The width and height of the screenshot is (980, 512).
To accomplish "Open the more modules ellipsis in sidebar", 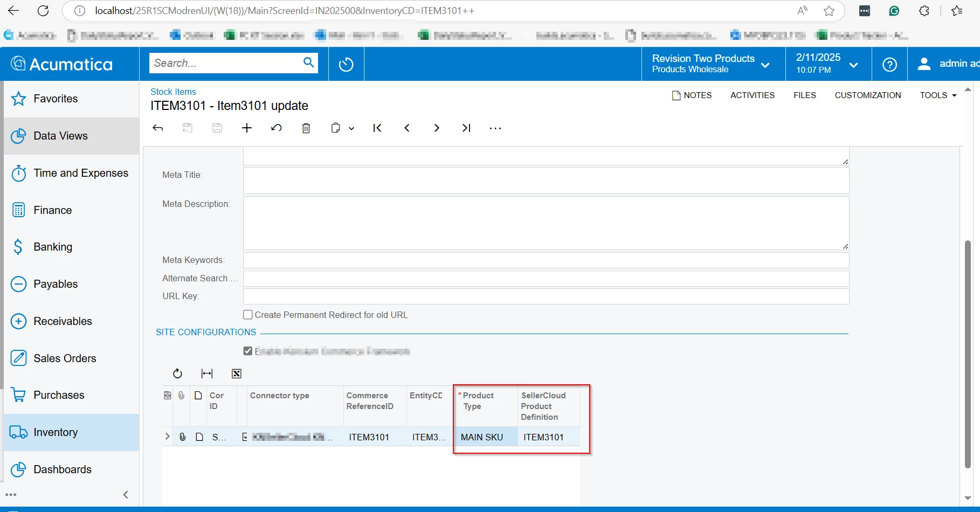I will pos(11,494).
